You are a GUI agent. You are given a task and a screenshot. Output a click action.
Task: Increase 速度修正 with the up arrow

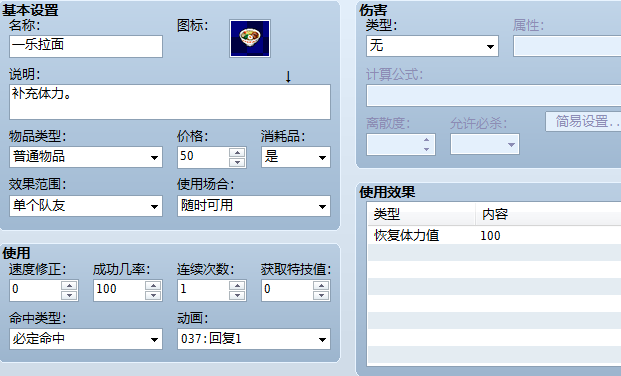click(x=69, y=286)
